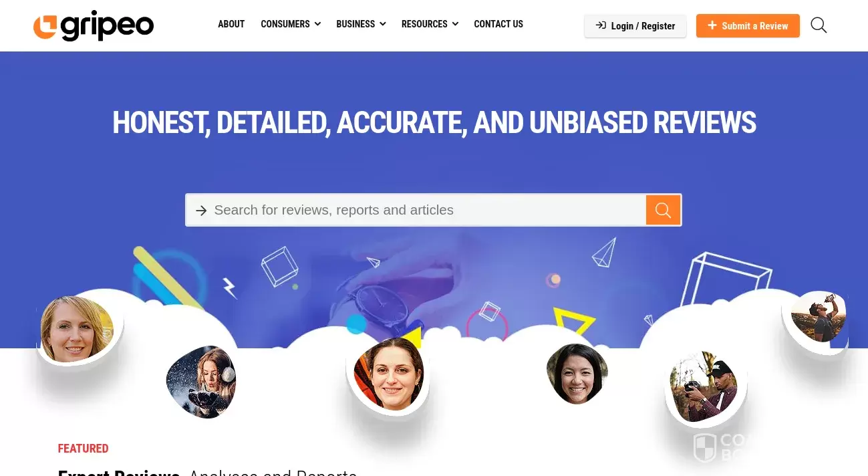Click the login arrow icon

601,25
